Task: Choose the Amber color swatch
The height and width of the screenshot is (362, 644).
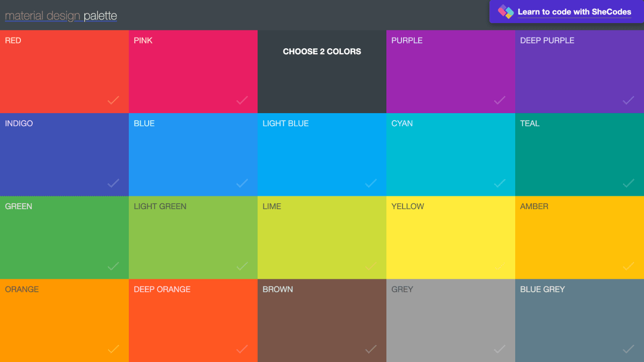Action: click(580, 238)
